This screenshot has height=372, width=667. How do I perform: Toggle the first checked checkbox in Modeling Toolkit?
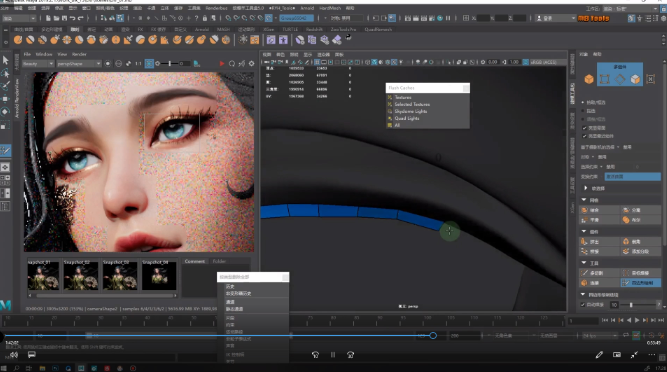584,128
